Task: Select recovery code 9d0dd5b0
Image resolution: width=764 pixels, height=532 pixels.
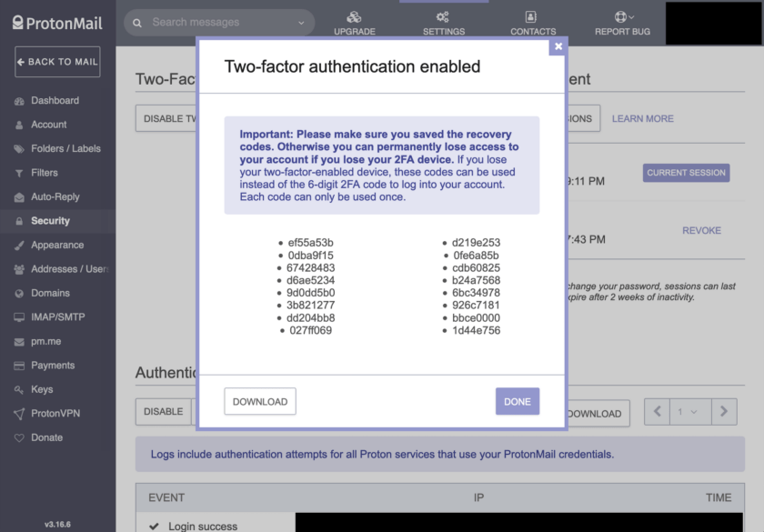Action: click(310, 293)
